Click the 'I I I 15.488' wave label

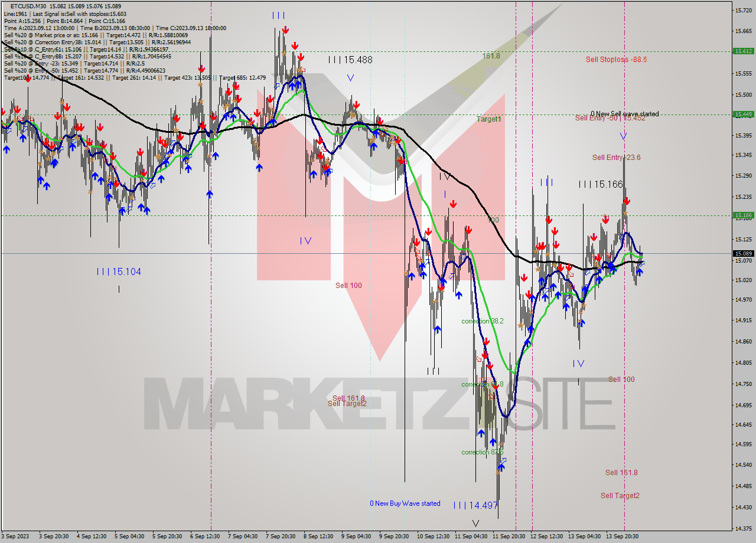coord(350,60)
